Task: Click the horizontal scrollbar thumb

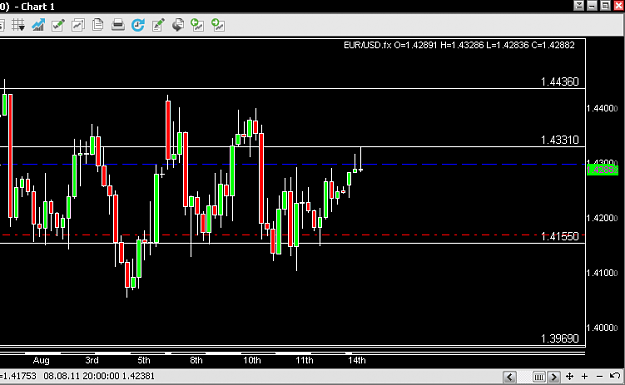Action: (539, 376)
